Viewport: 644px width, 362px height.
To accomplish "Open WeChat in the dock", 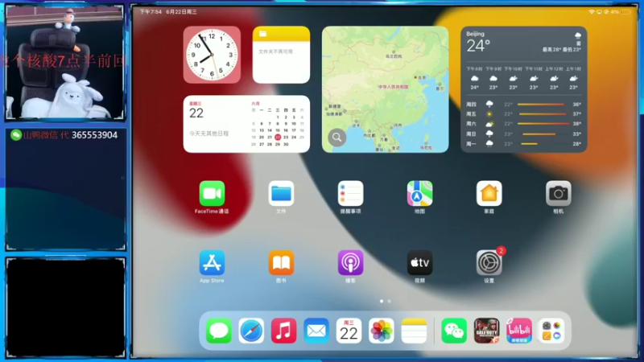I will coord(454,331).
